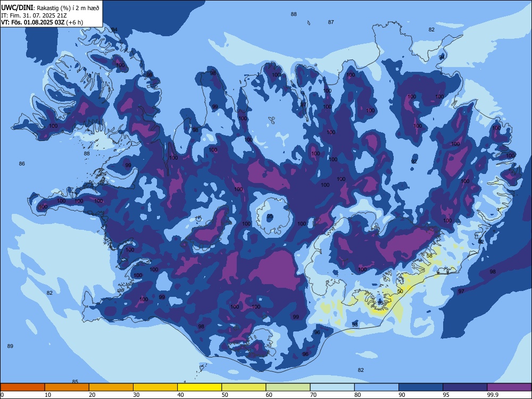Click the legend tick label '40'
532x399 pixels.
[x=180, y=395]
